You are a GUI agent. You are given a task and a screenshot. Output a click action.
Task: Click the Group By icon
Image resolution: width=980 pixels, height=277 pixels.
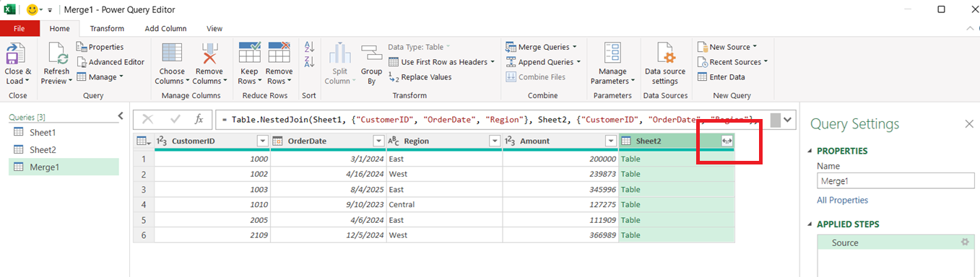click(x=371, y=53)
